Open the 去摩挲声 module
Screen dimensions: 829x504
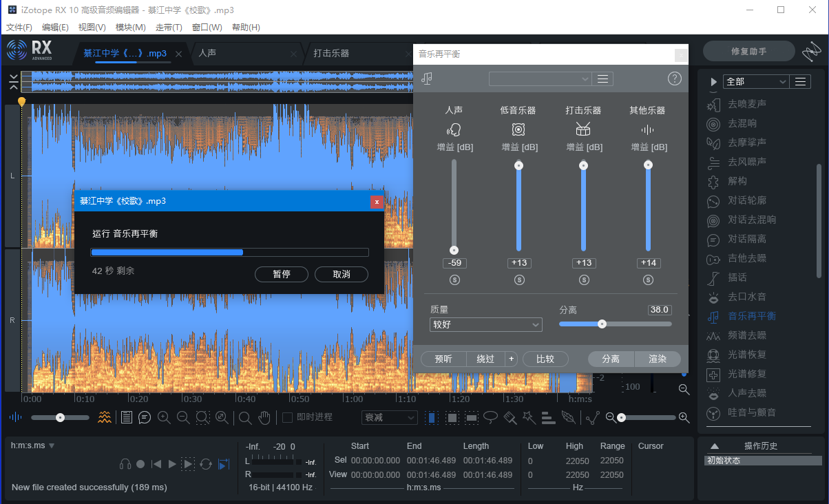pos(737,143)
